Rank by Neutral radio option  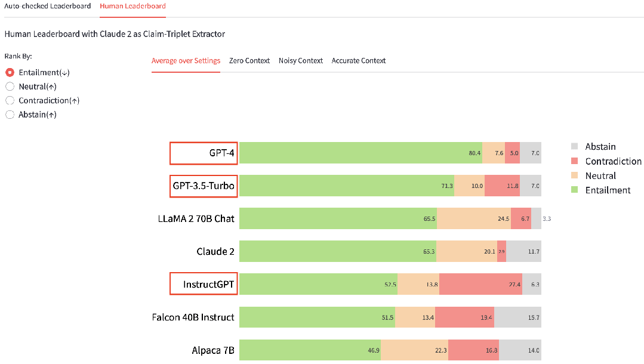(x=10, y=87)
